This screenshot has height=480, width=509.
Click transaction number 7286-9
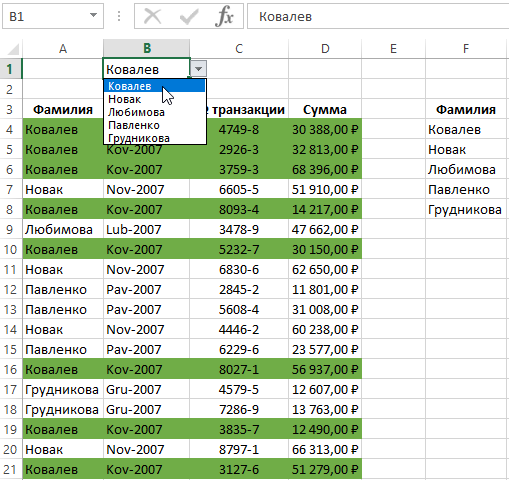[x=239, y=409]
